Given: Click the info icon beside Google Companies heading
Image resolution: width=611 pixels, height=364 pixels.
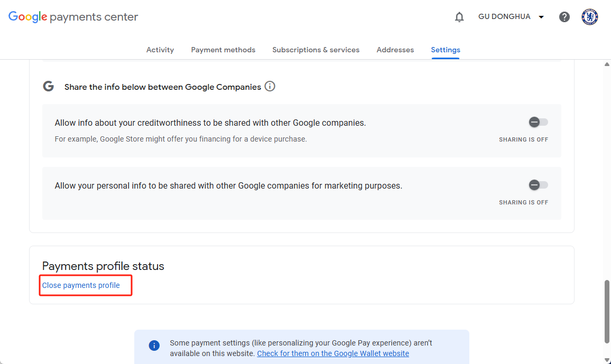Looking at the screenshot, I should coord(270,86).
